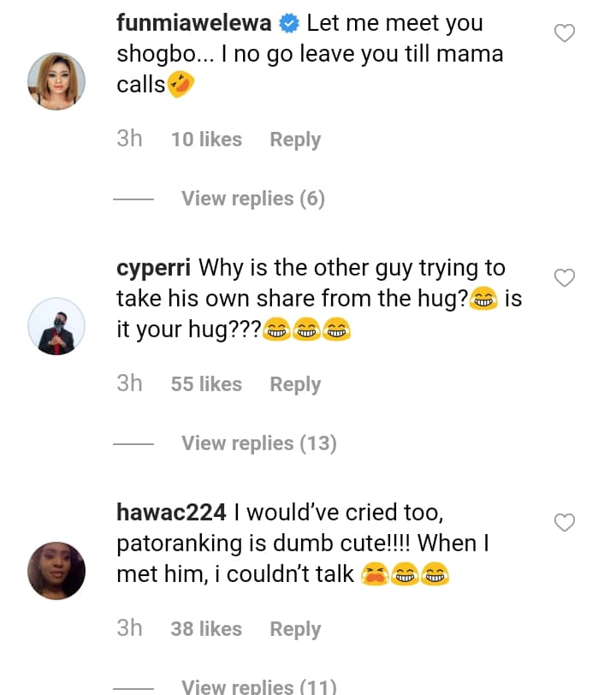Like hawac224's comment with heart icon

pyautogui.click(x=565, y=522)
